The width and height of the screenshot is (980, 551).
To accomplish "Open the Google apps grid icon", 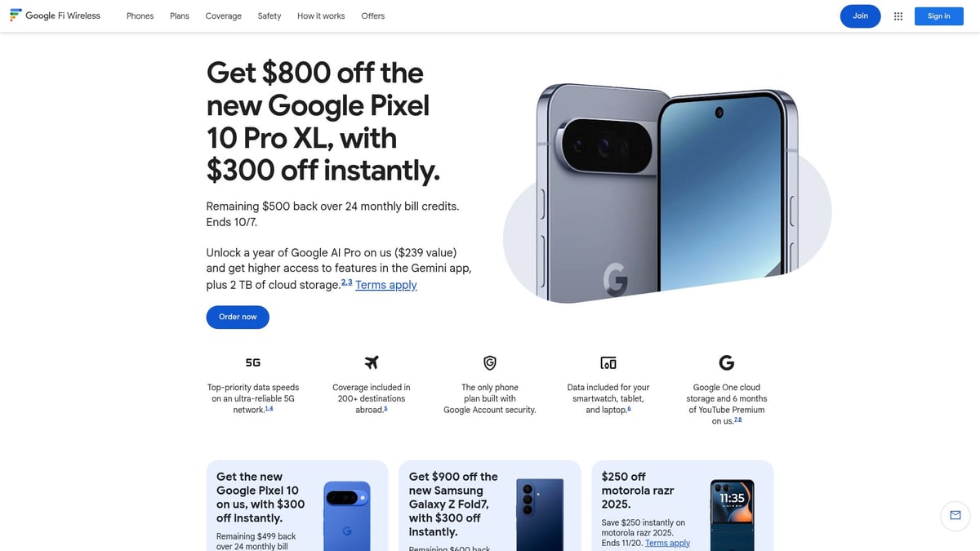I will (x=898, y=16).
